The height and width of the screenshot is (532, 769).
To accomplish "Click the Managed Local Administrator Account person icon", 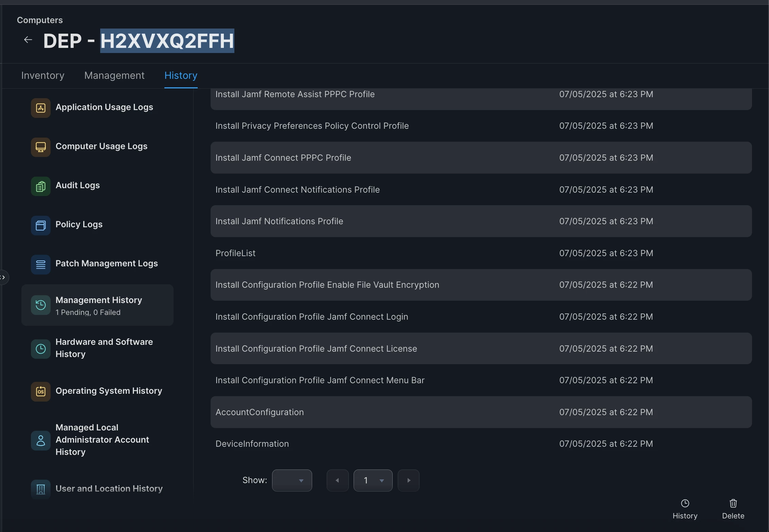I will click(41, 440).
